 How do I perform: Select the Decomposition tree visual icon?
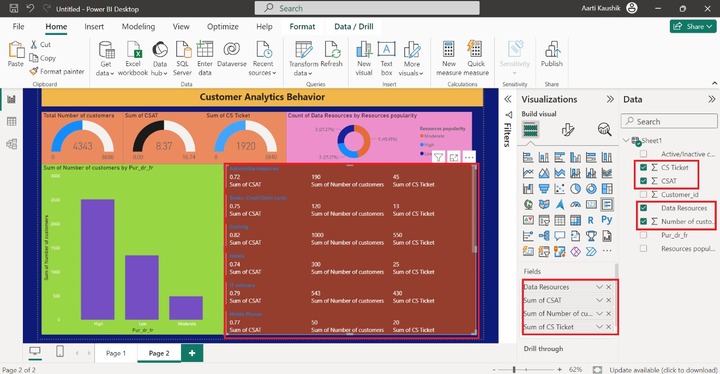pos(544,236)
